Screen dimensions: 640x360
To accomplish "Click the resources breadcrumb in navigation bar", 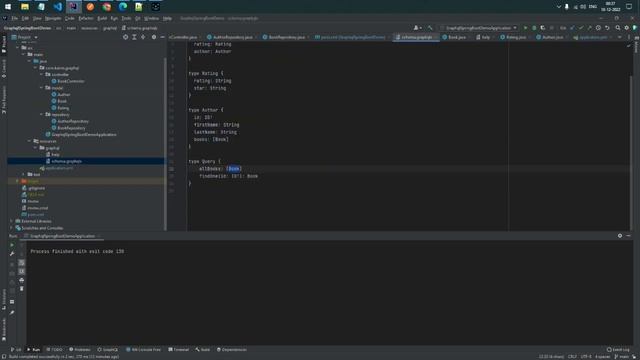I will 89,28.
